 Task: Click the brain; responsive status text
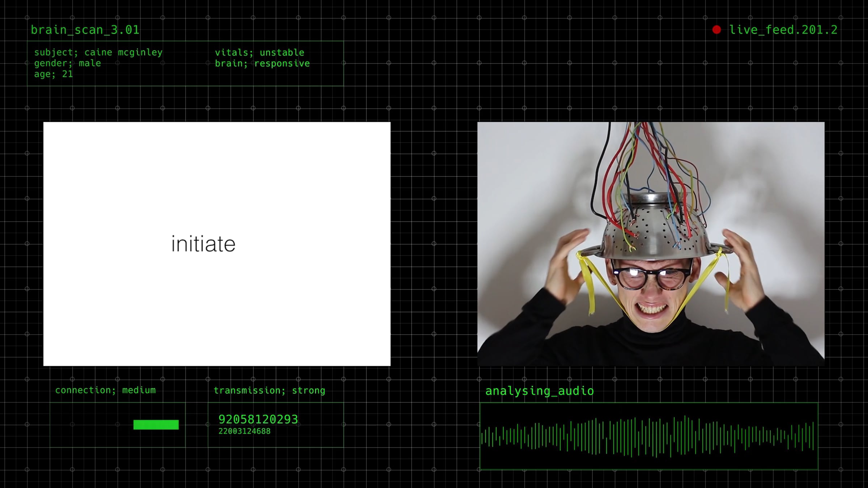[x=262, y=64]
